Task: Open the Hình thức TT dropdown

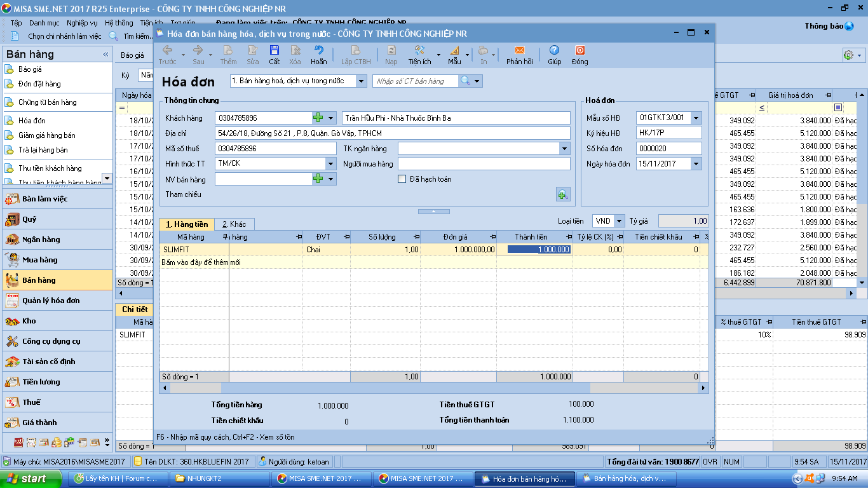Action: pyautogui.click(x=330, y=164)
